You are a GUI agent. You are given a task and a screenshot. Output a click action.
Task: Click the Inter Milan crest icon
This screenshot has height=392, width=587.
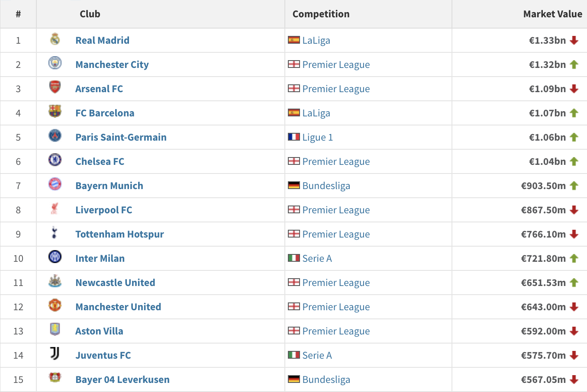point(55,257)
